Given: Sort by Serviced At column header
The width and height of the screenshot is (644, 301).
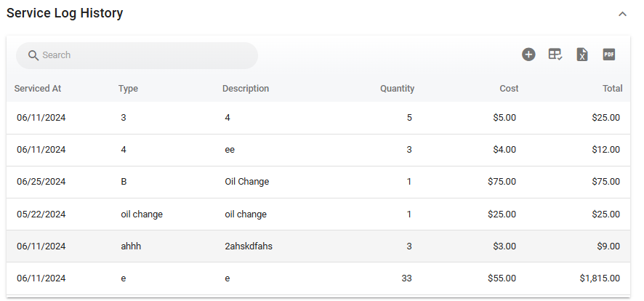Looking at the screenshot, I should pyautogui.click(x=38, y=89).
